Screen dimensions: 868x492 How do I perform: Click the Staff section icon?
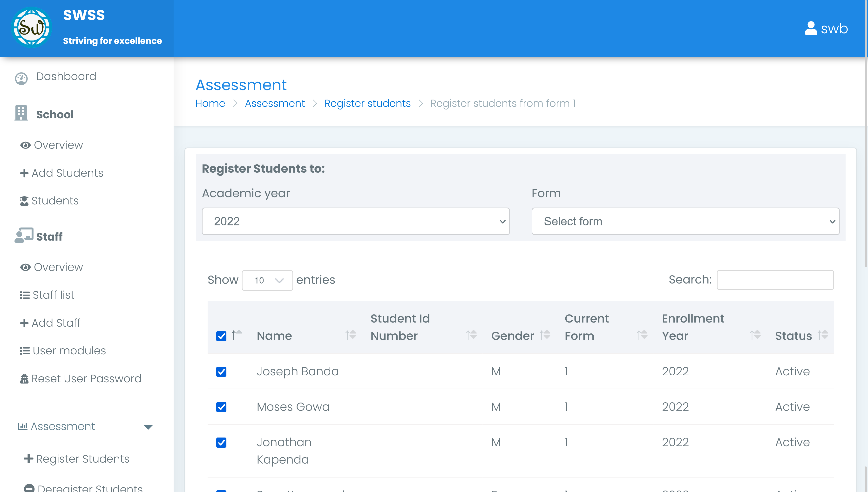coord(24,236)
